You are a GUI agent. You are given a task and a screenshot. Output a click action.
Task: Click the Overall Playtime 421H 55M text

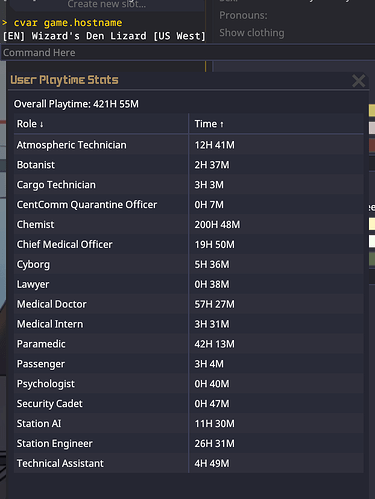[x=76, y=104]
